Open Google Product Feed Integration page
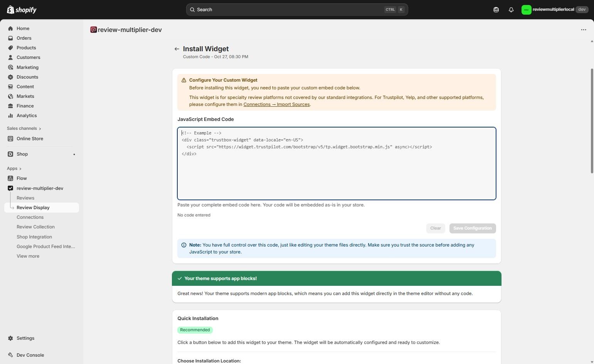This screenshot has width=594, height=364. coord(46,247)
